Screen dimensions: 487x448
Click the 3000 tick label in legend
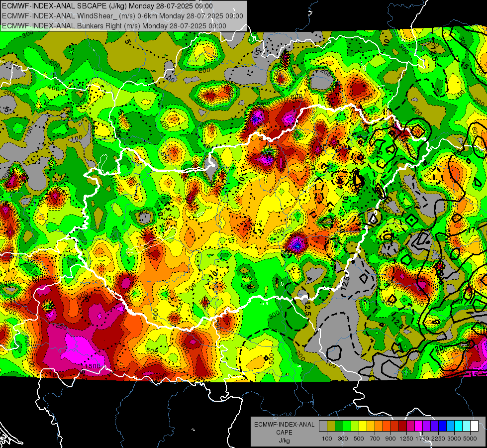click(454, 439)
